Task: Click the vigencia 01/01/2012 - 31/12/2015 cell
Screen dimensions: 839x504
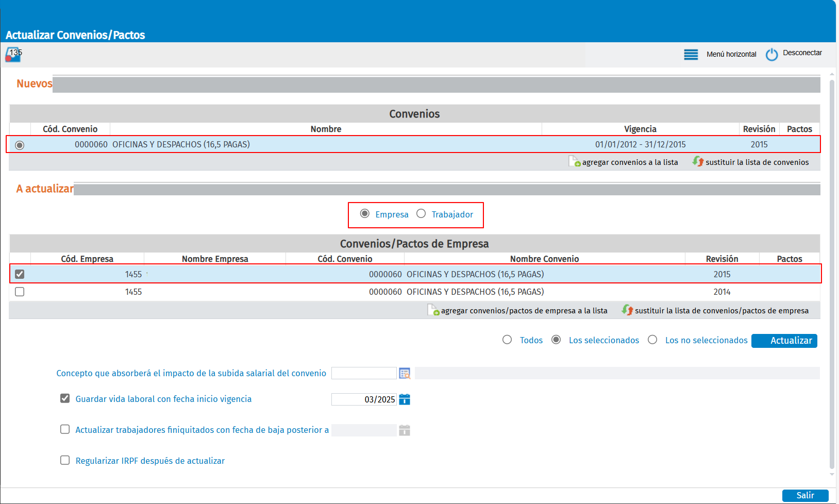Action: coord(640,144)
